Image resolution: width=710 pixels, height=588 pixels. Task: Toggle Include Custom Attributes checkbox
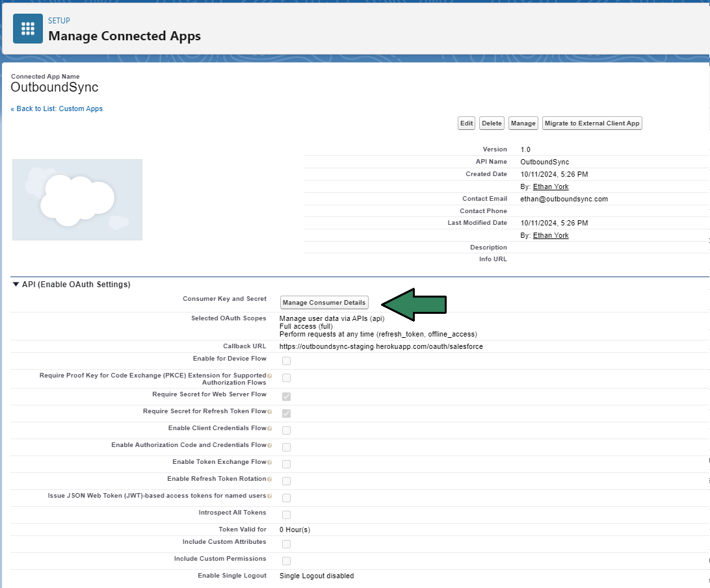[x=286, y=544]
